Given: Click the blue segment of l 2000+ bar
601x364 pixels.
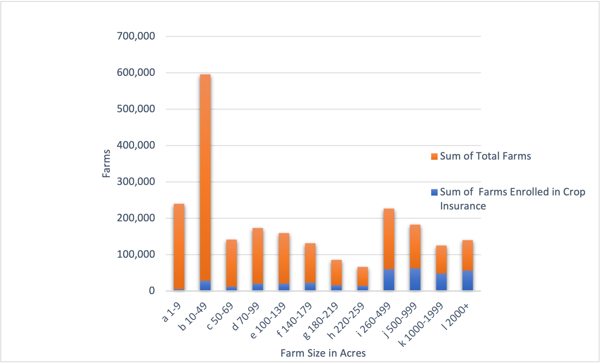Looking at the screenshot, I should [x=467, y=280].
